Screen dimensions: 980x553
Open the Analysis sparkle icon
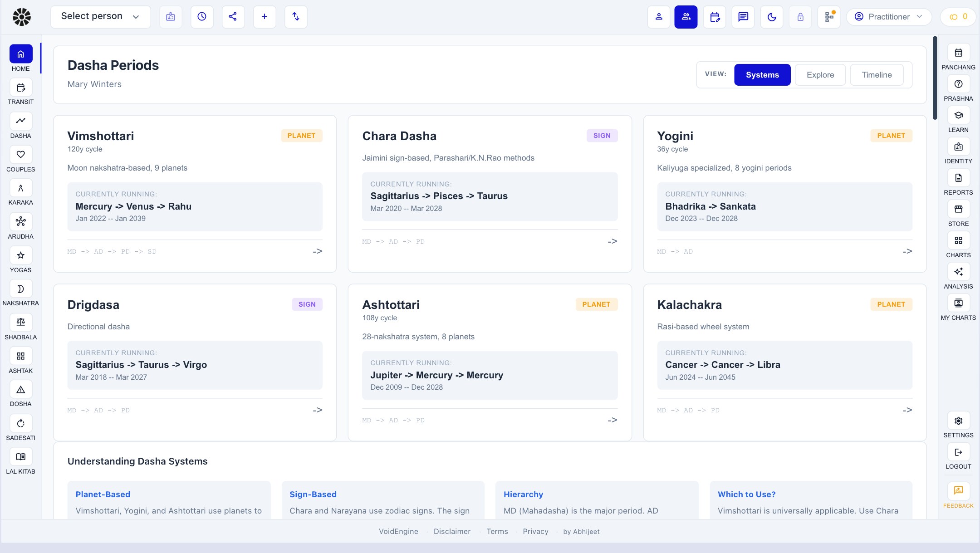pos(958,272)
